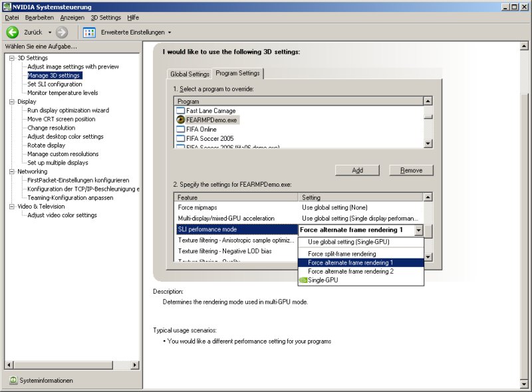
Task: Collapse the 3D Settings tree node
Action: (x=12, y=58)
